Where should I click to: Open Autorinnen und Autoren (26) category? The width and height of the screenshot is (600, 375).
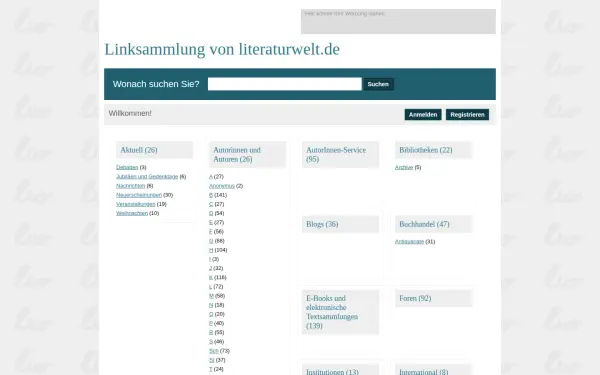(x=237, y=155)
